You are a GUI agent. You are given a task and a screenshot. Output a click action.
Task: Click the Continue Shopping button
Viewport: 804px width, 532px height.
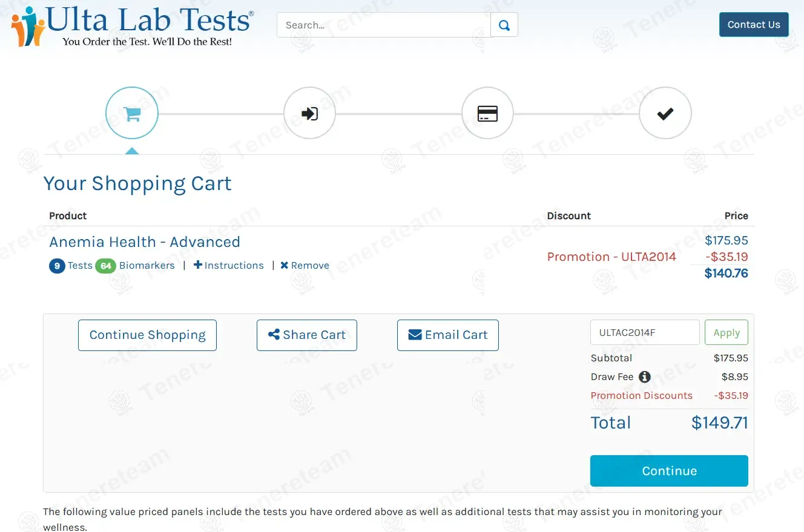147,335
